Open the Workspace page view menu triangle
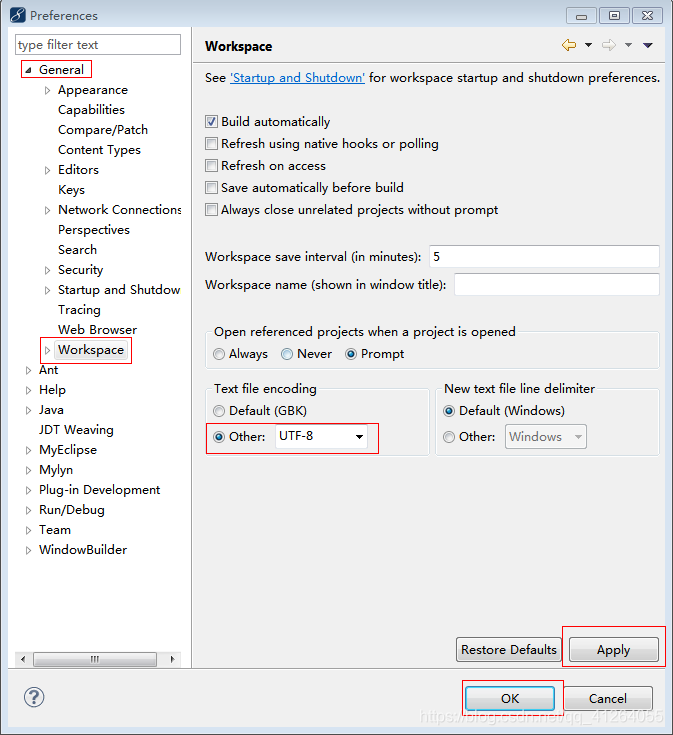Image resolution: width=673 pixels, height=735 pixels. pyautogui.click(x=648, y=45)
